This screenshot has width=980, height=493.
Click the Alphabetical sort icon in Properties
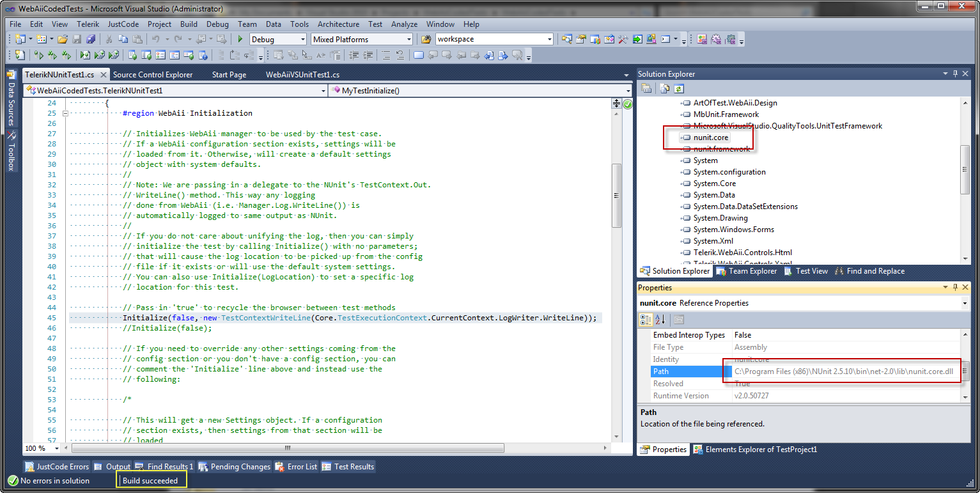coord(660,319)
